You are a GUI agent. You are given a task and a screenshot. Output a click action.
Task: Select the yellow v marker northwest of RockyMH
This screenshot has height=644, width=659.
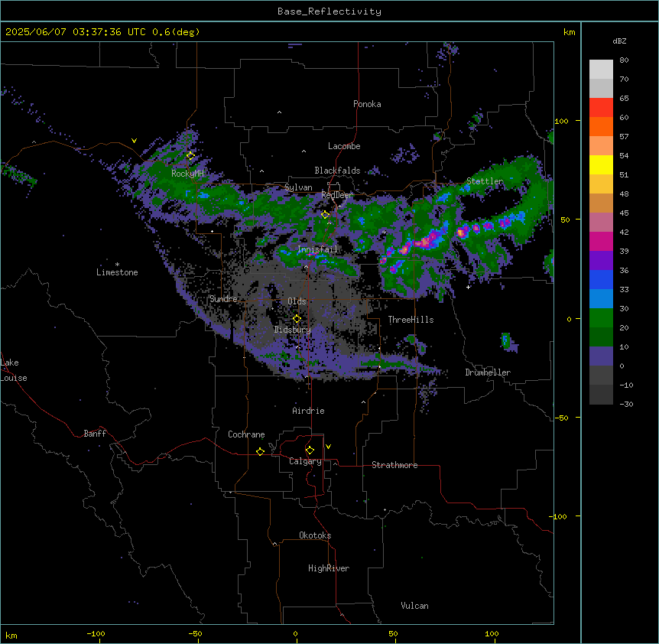point(134,141)
